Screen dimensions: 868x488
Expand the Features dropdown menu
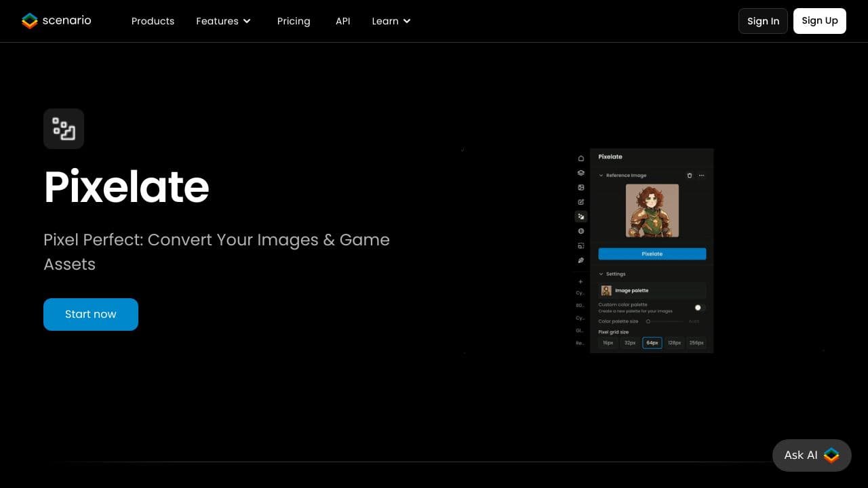[224, 21]
